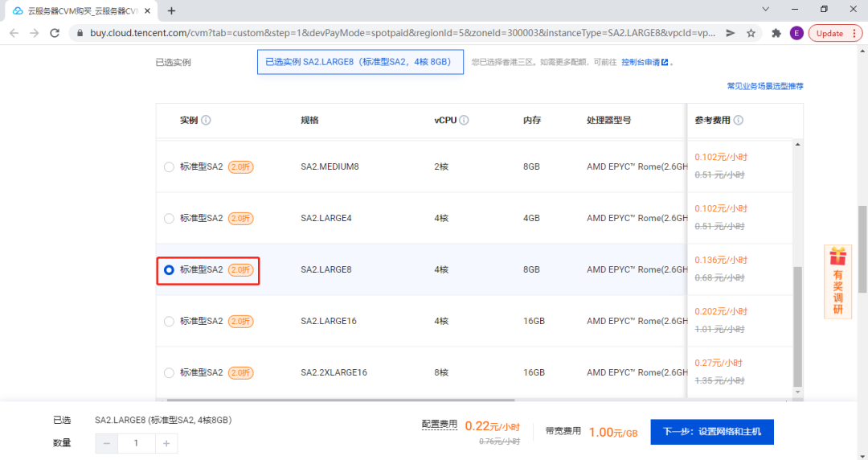
Task: Go forward in browser history
Action: [x=35, y=33]
